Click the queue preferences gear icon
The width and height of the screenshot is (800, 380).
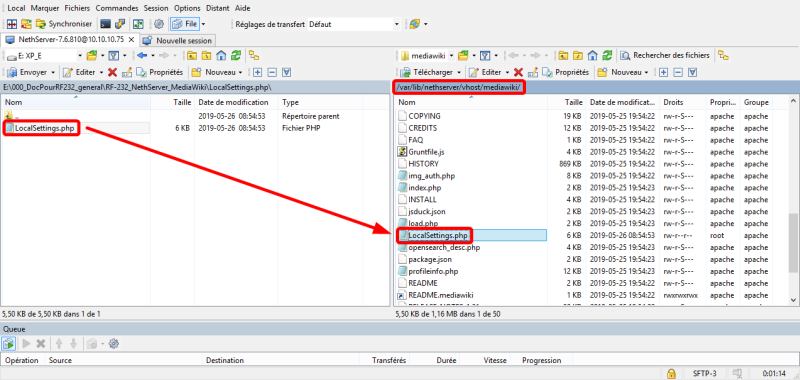(114, 344)
